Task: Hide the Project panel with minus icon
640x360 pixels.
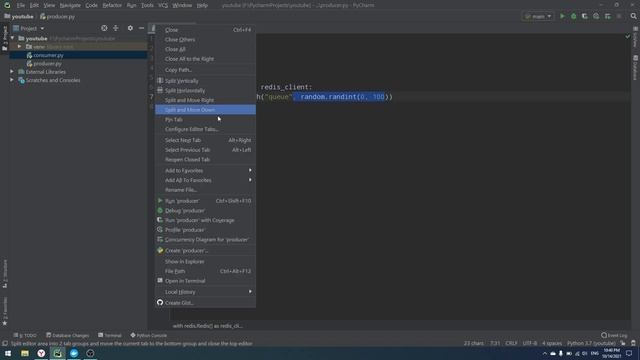Action: (x=141, y=28)
